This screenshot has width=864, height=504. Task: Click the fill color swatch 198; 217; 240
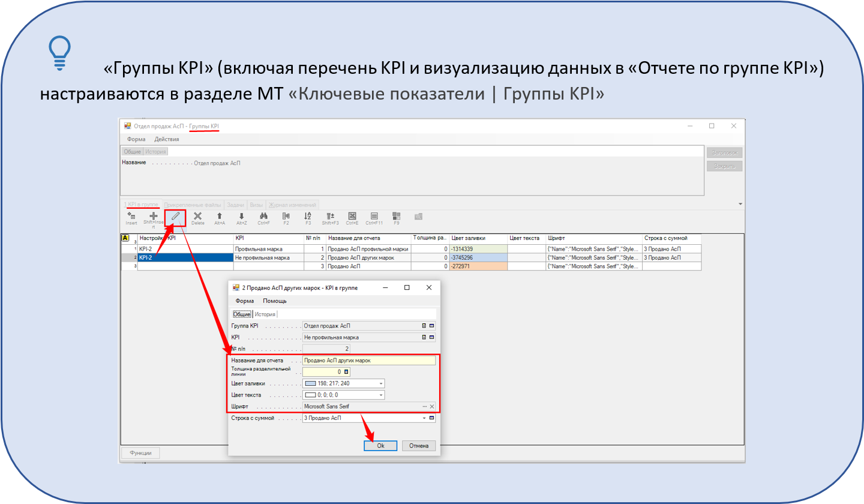pos(310,384)
